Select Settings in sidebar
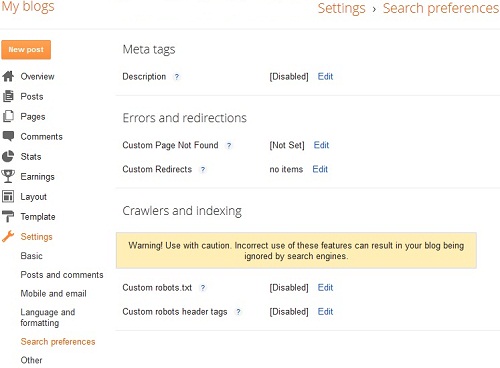 tap(36, 236)
